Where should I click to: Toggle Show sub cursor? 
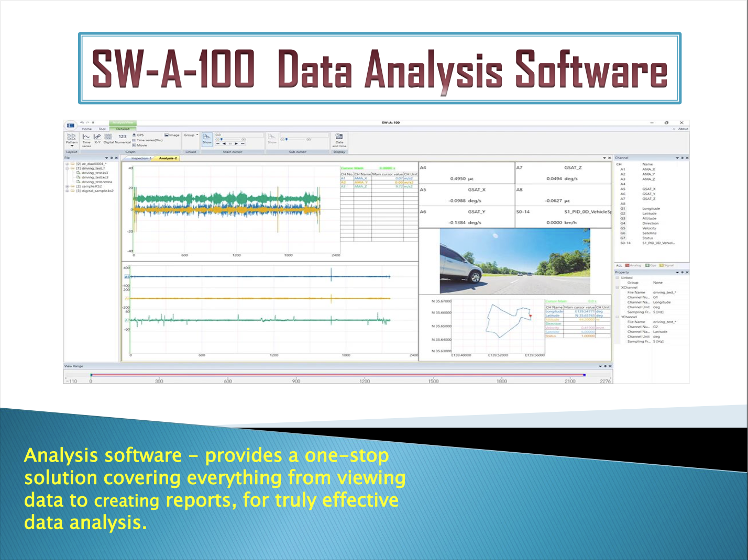click(272, 139)
